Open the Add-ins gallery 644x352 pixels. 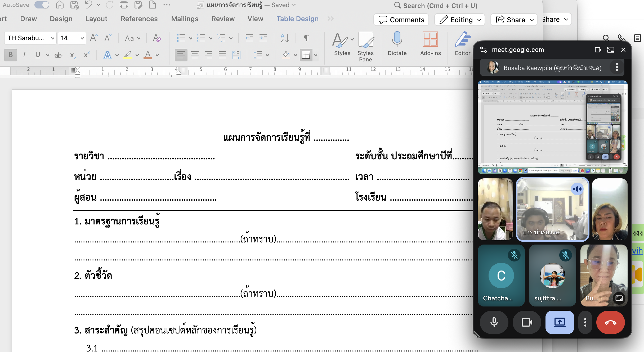point(430,44)
